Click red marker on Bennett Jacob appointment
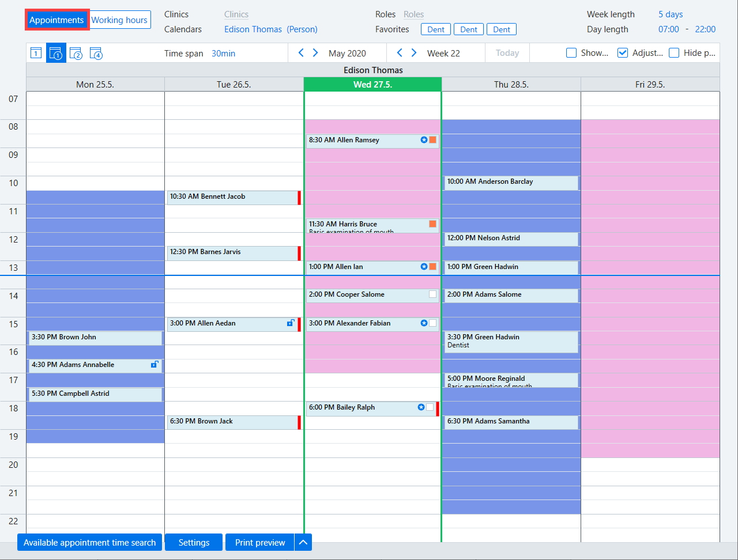 [x=299, y=198]
